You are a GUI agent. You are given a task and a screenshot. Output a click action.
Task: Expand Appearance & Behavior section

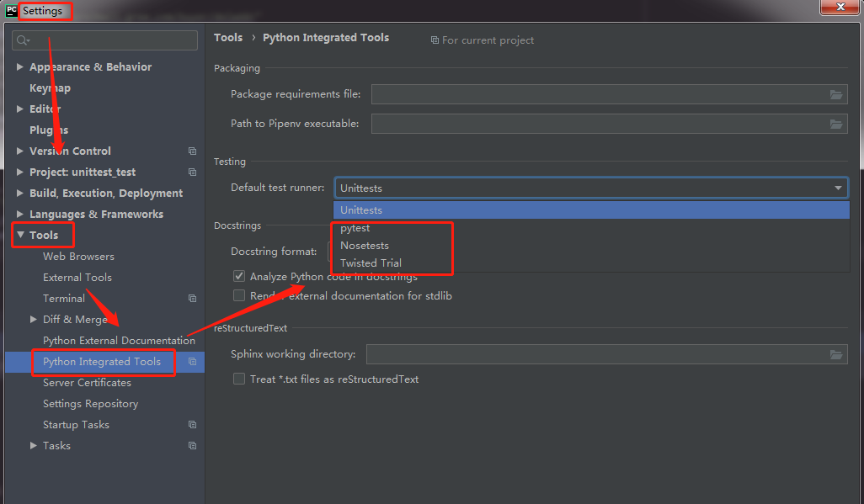click(x=20, y=67)
